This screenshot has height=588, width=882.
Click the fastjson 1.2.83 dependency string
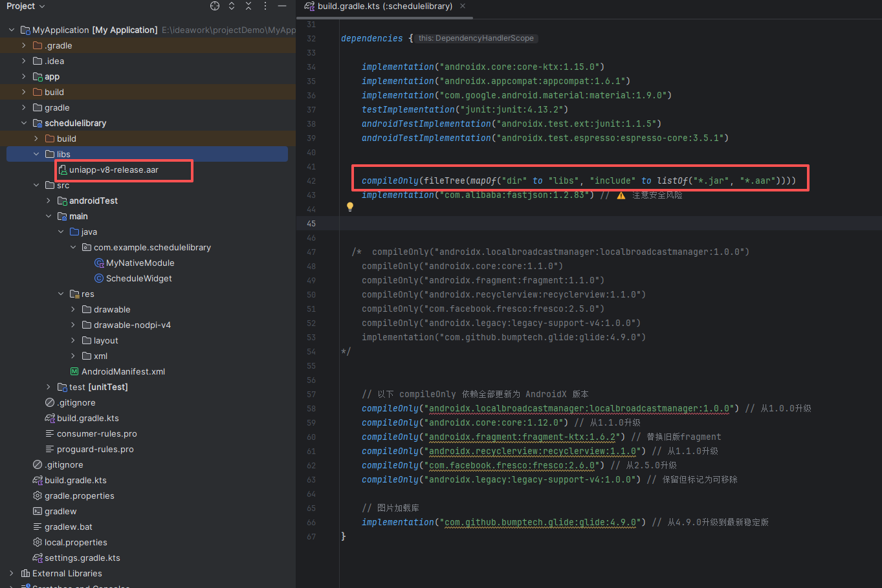[x=514, y=195]
